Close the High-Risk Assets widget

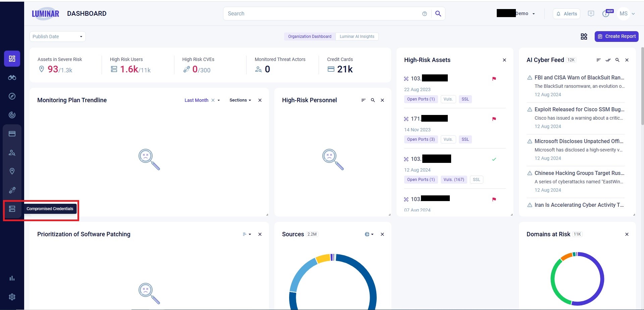[x=504, y=60]
